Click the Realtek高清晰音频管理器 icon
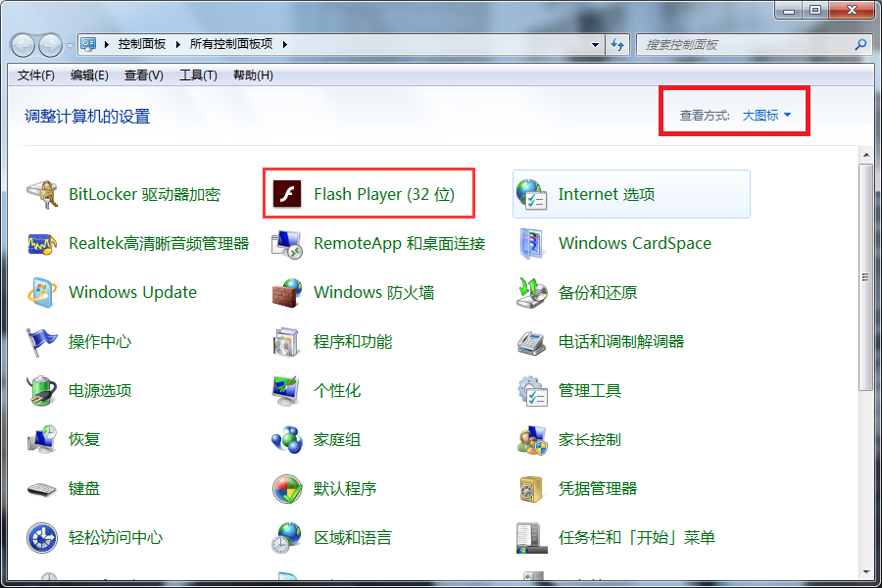The width and height of the screenshot is (882, 588). click(x=42, y=243)
